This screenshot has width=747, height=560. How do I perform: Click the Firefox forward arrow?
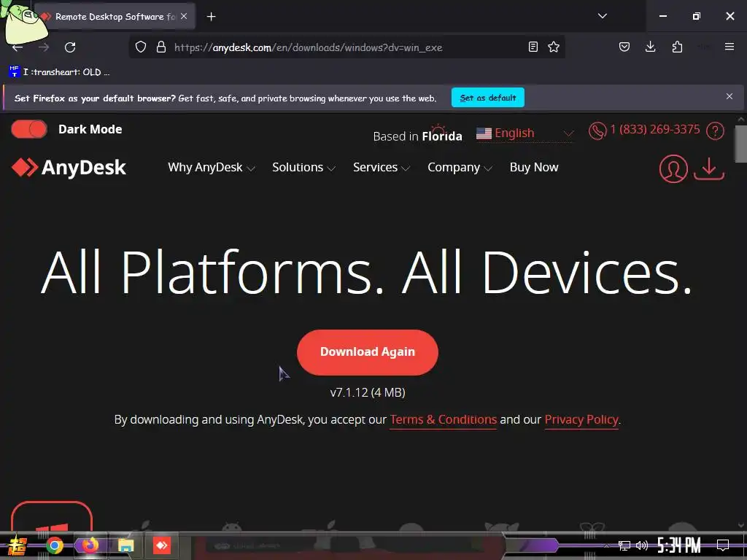tap(44, 47)
